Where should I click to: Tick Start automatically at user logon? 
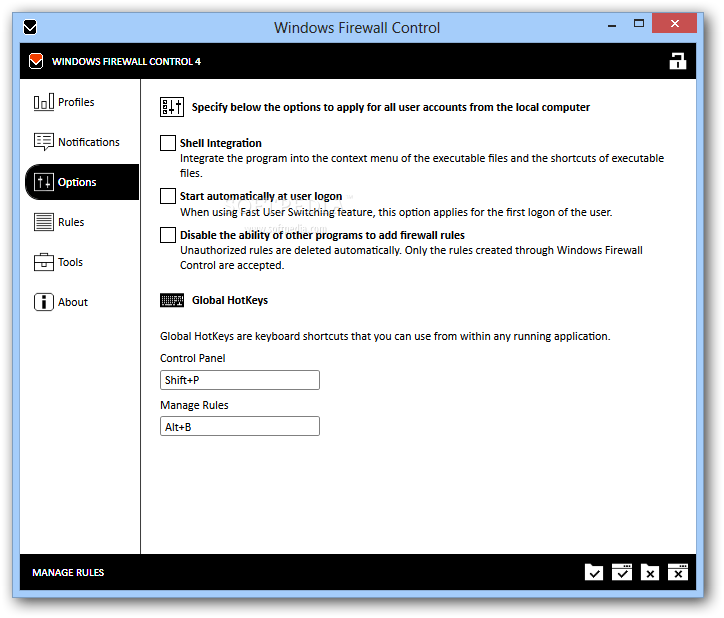[x=168, y=196]
